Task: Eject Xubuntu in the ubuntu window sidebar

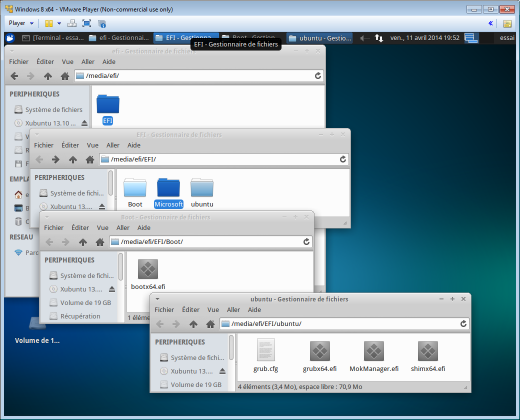Action: 222,371
